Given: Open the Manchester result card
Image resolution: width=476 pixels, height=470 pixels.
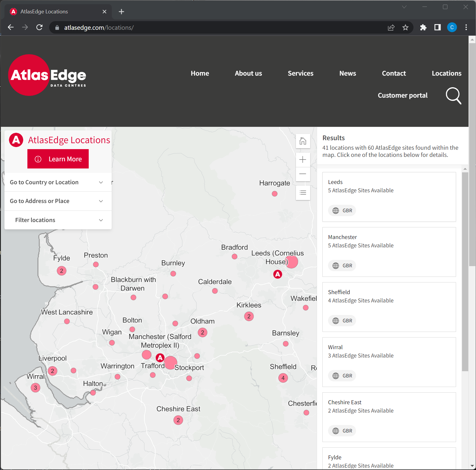Looking at the screenshot, I should [x=389, y=252].
